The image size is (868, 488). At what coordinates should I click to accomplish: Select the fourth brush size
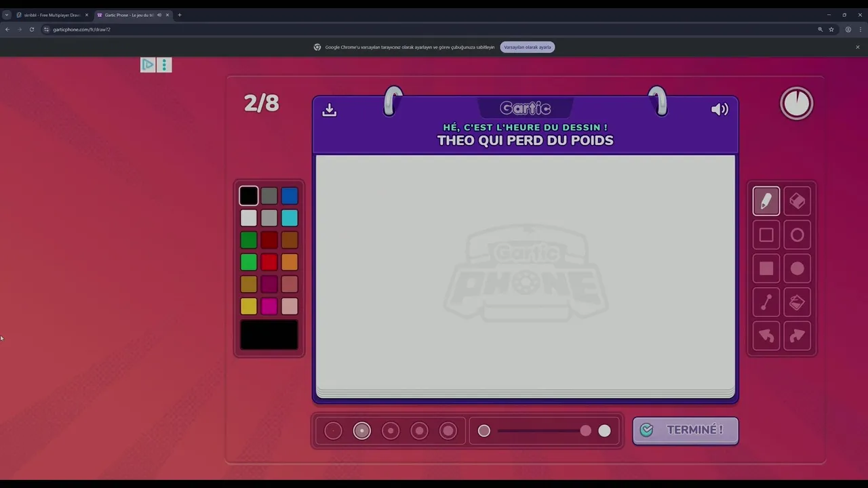pyautogui.click(x=419, y=431)
